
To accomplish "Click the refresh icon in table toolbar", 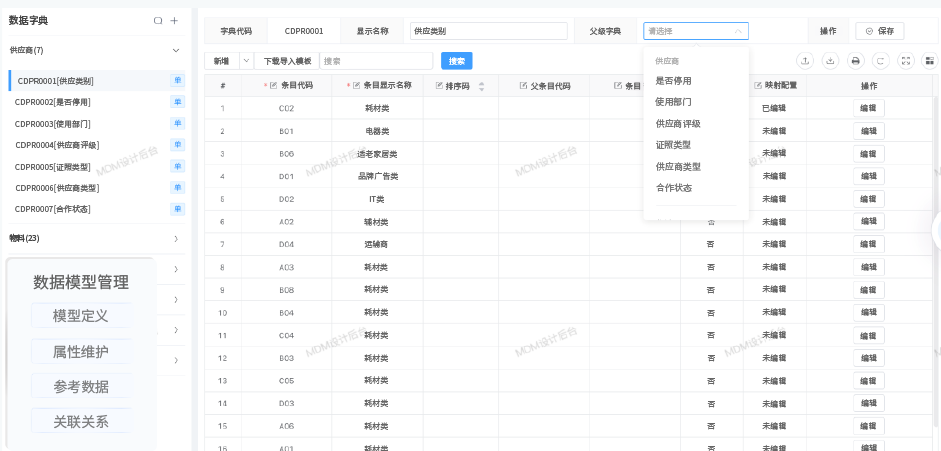I will pos(880,61).
